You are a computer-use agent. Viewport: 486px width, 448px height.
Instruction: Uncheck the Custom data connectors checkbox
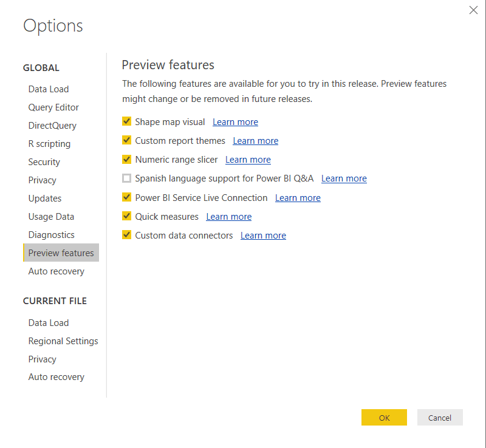pyautogui.click(x=126, y=235)
